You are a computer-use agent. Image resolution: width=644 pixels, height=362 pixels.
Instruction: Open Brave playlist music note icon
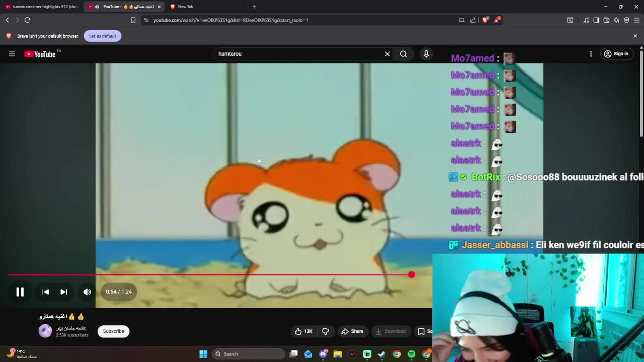[x=586, y=20]
